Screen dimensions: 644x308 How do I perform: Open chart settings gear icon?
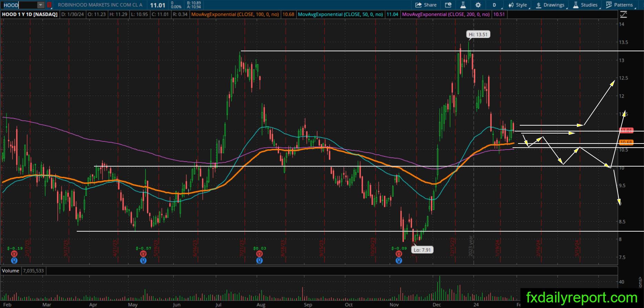coord(478,5)
